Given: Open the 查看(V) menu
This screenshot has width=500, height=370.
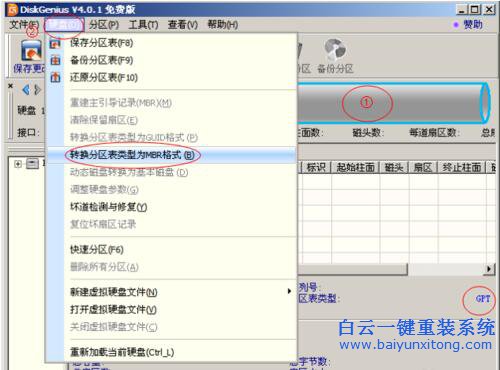Looking at the screenshot, I should (183, 25).
